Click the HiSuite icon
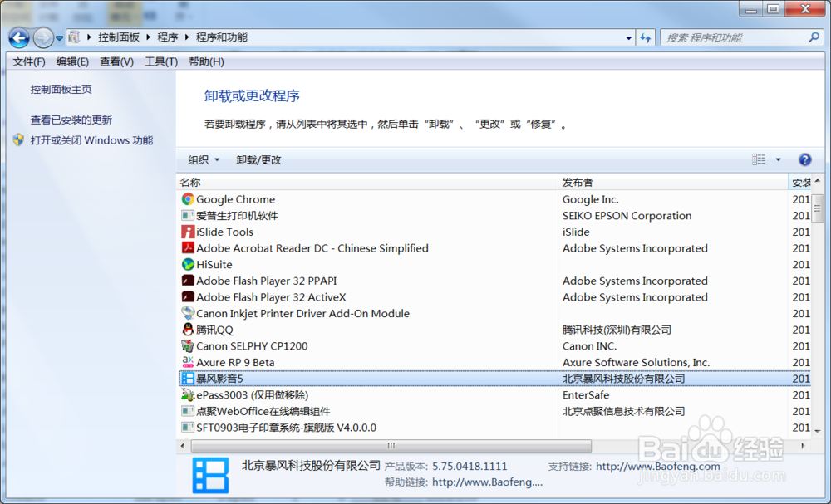The height and width of the screenshot is (504, 831). pos(188,264)
